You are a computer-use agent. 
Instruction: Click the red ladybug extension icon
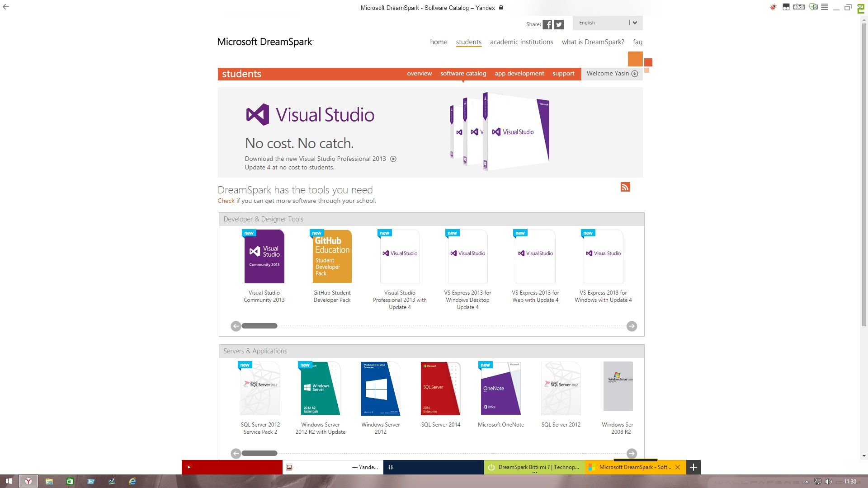point(773,7)
